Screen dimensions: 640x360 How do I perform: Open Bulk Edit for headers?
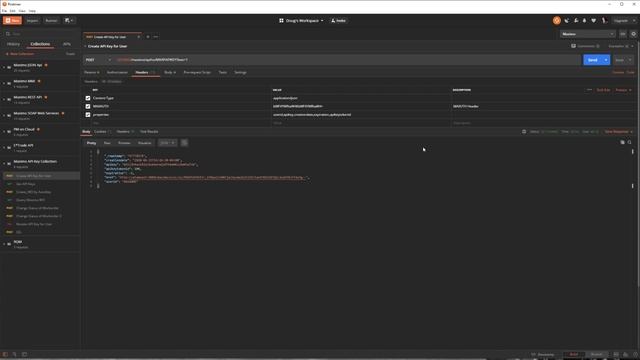(x=603, y=90)
